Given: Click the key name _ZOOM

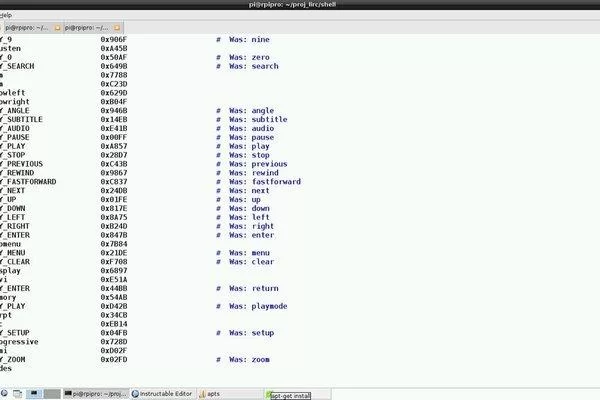Looking at the screenshot, I should (x=14, y=359).
